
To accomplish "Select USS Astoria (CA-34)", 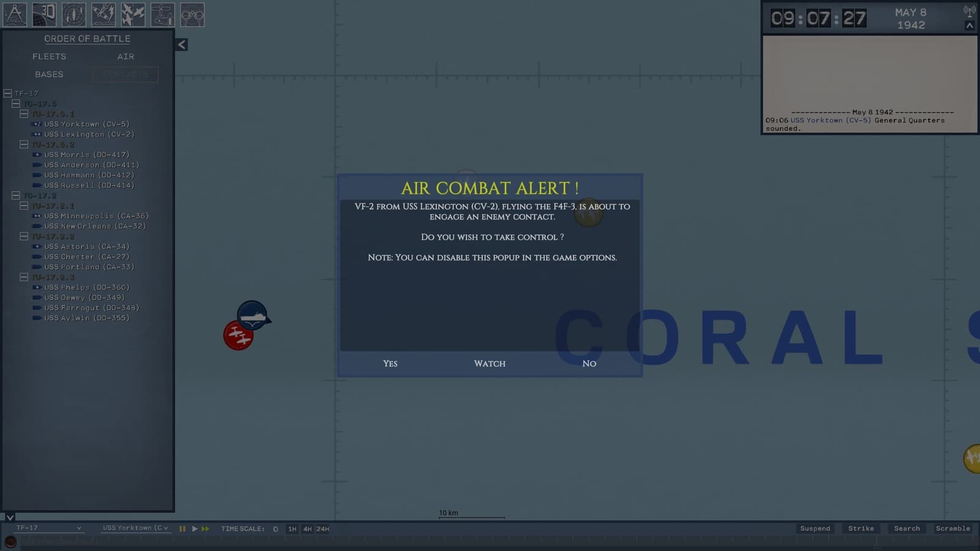I will [87, 247].
